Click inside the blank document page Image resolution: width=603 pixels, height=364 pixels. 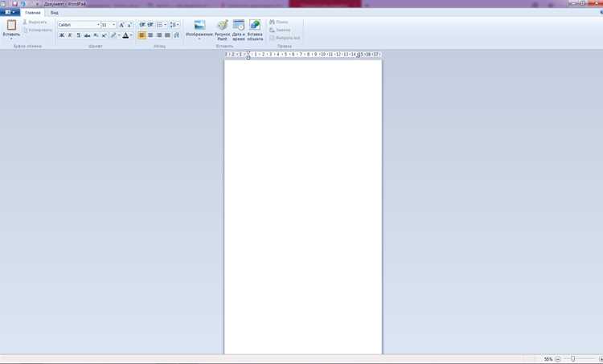coord(303,207)
